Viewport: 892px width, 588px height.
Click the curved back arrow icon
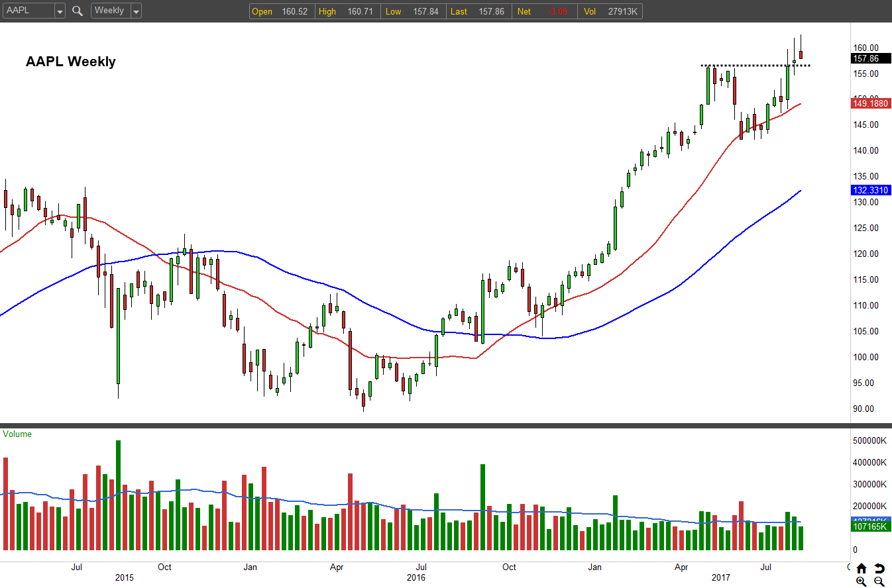(879, 568)
